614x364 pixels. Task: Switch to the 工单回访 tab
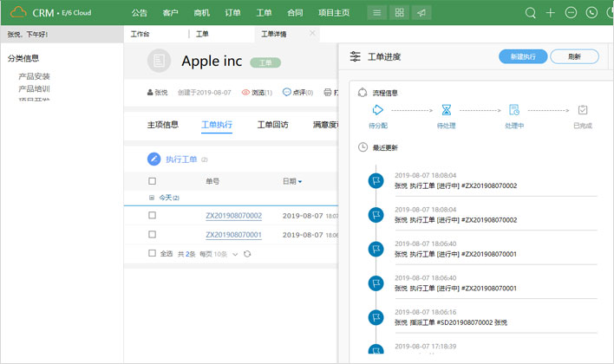coord(272,125)
